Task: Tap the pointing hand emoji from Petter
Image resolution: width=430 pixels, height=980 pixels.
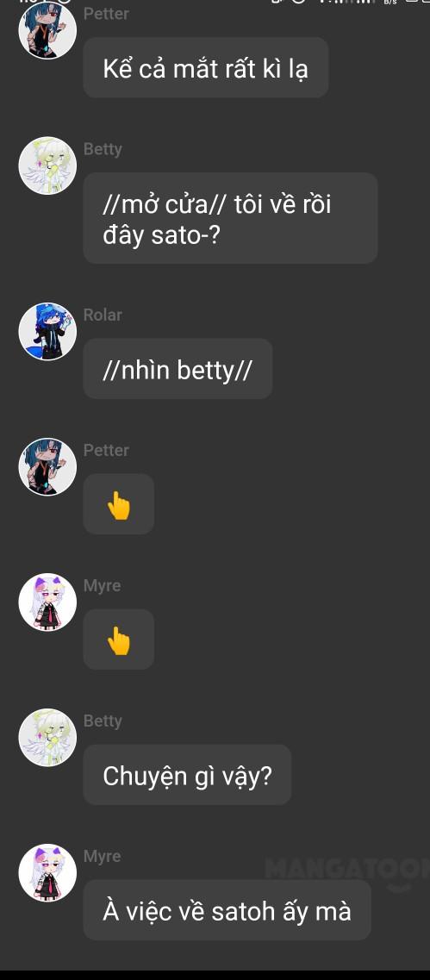Action: [x=119, y=504]
